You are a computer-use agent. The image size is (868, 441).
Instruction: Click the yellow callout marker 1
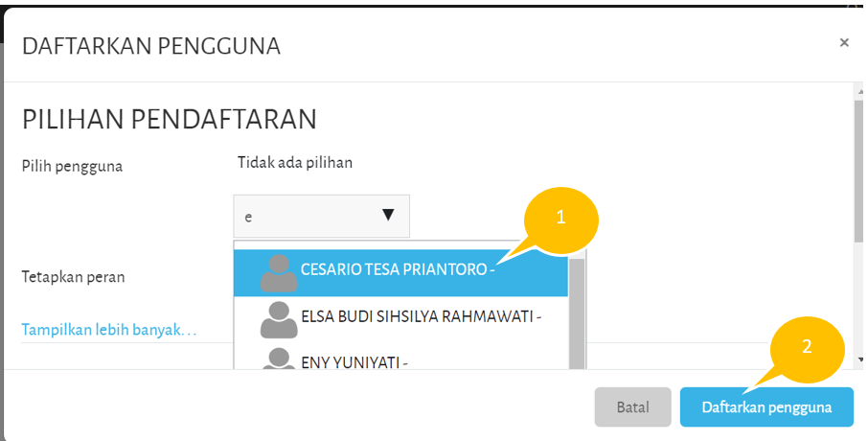click(561, 217)
